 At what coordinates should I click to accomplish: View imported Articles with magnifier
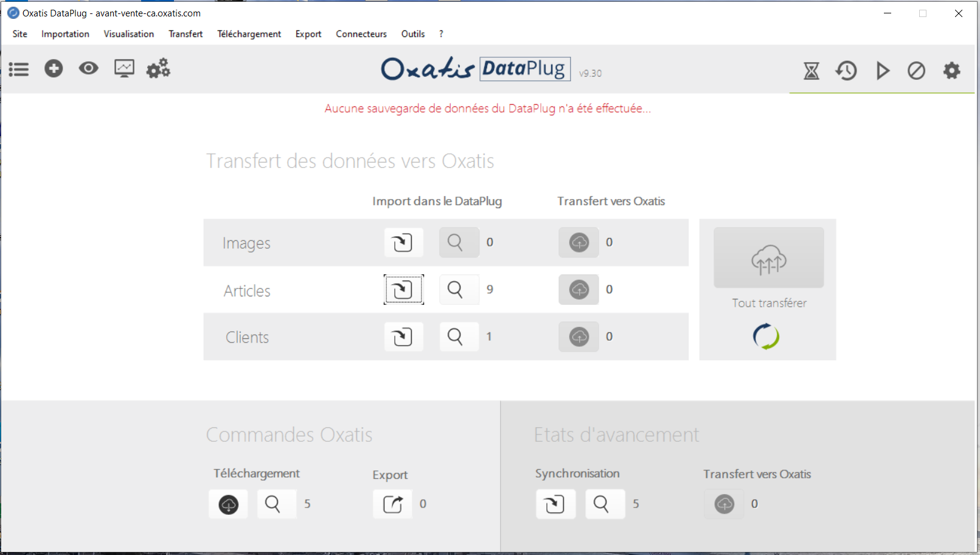[x=459, y=290]
